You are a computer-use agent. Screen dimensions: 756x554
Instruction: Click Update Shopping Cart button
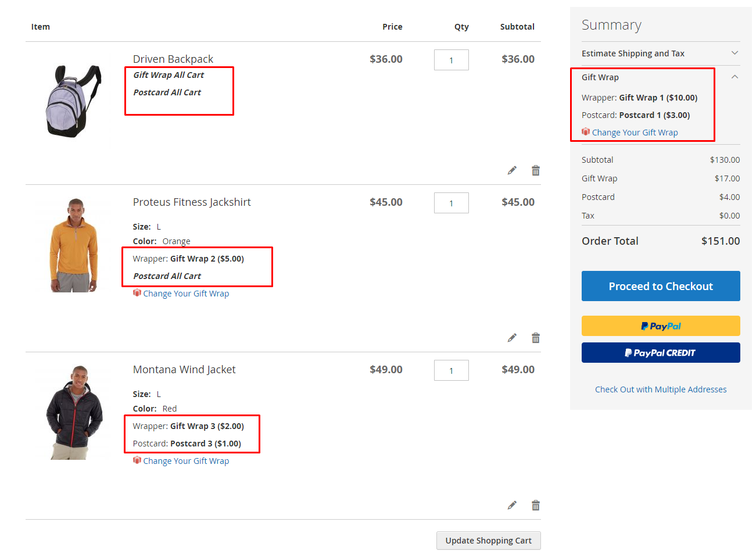[x=488, y=541]
